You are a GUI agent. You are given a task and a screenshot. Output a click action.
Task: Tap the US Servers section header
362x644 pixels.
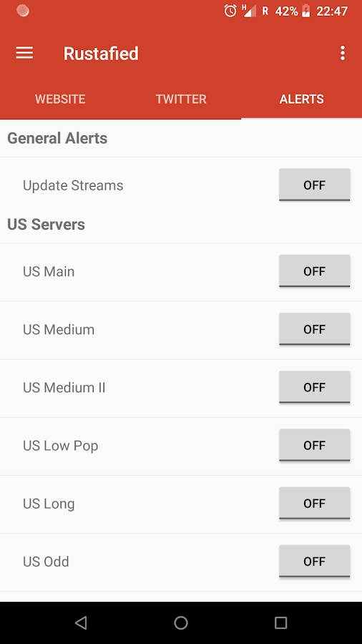46,224
